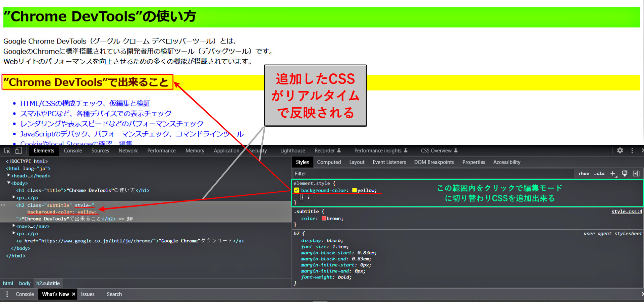This screenshot has width=644, height=302.
Task: Open the style.css:4 source link
Action: tap(627, 211)
